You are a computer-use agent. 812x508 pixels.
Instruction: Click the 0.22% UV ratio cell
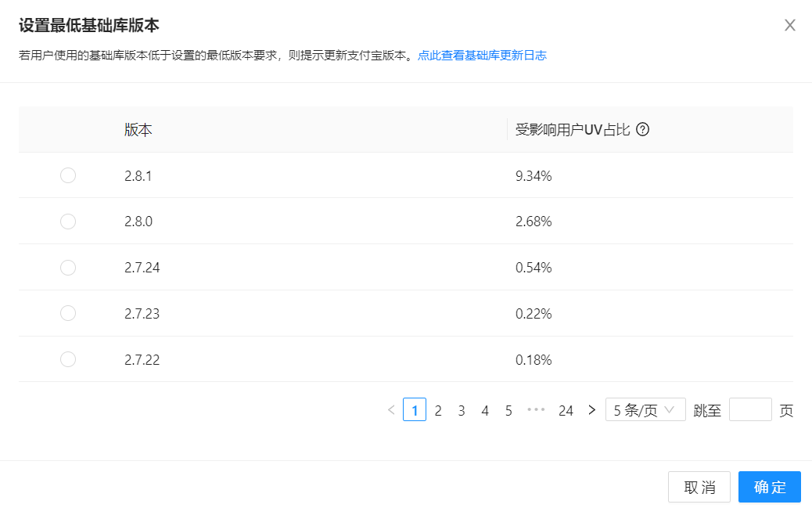[x=534, y=314]
